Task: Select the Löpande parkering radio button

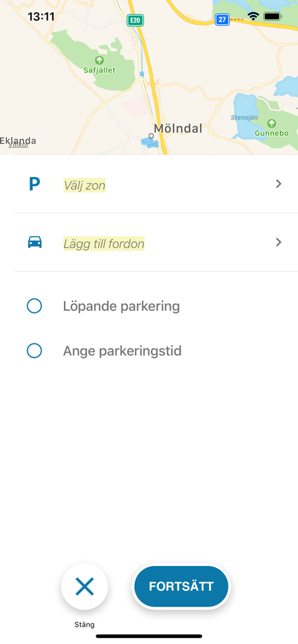Action: point(34,306)
